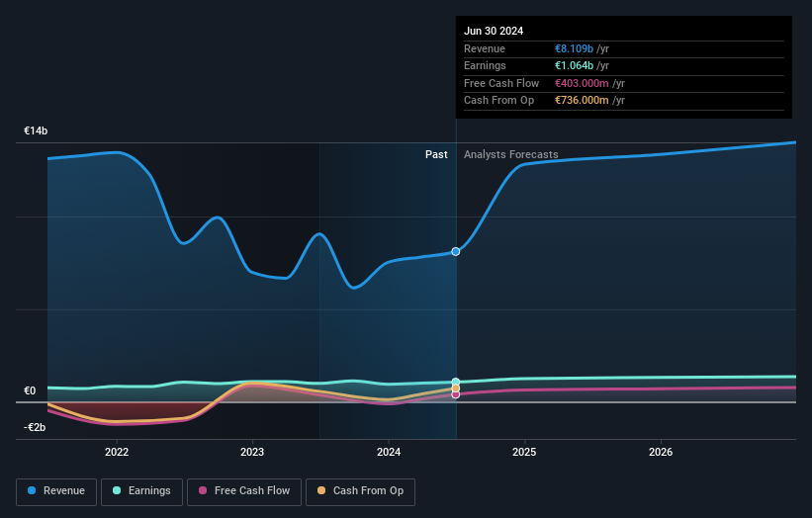Click the 'Jun 30 2024' tooltip date
812x518 pixels.
click(x=494, y=31)
